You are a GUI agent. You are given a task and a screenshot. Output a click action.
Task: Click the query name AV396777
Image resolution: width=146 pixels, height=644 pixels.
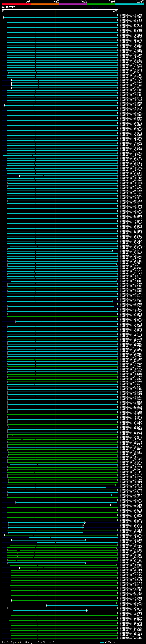[8, 7]
